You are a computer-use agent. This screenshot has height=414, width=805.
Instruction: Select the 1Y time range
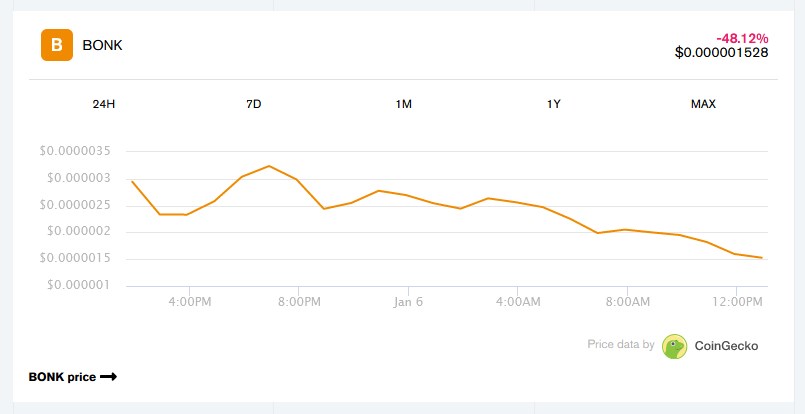point(553,104)
